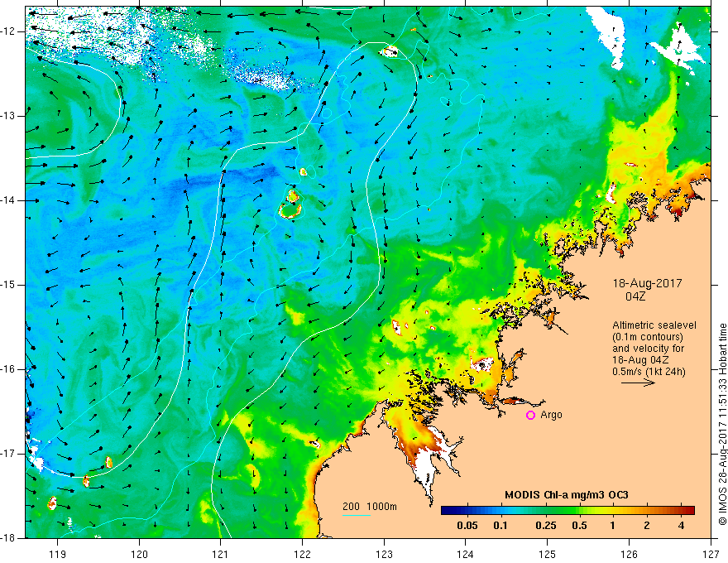
Task: Click the vertical IMOS copyright timestamp text
Action: click(x=722, y=425)
